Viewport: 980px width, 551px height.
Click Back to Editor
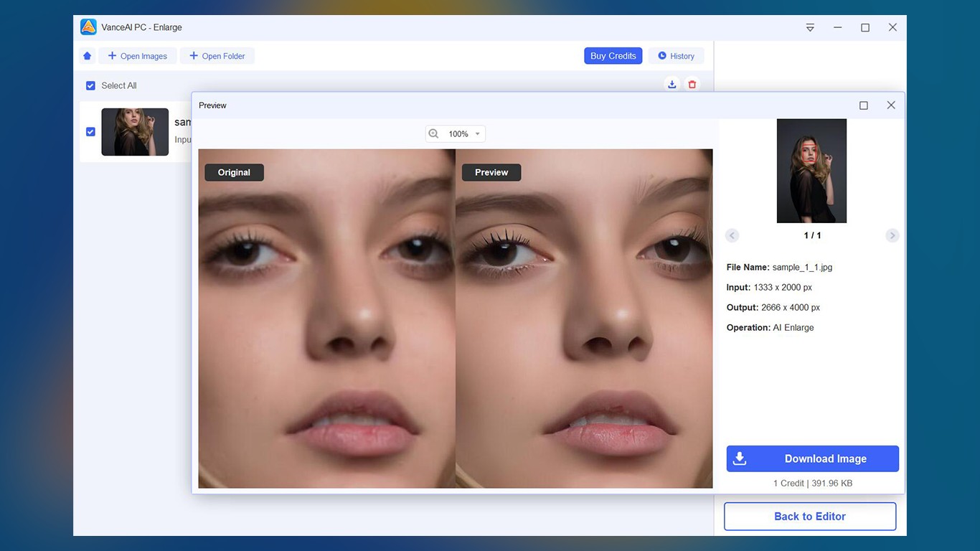pyautogui.click(x=809, y=517)
